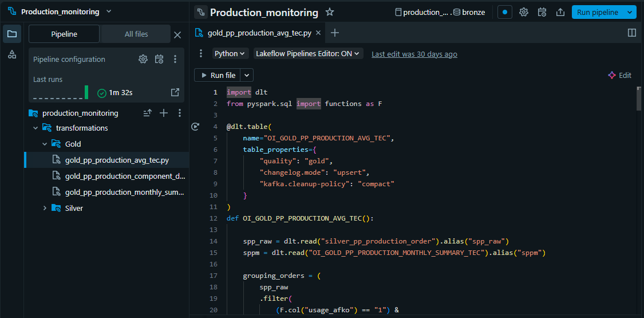The width and height of the screenshot is (644, 318).
Task: Click the Run file button
Action: point(218,75)
